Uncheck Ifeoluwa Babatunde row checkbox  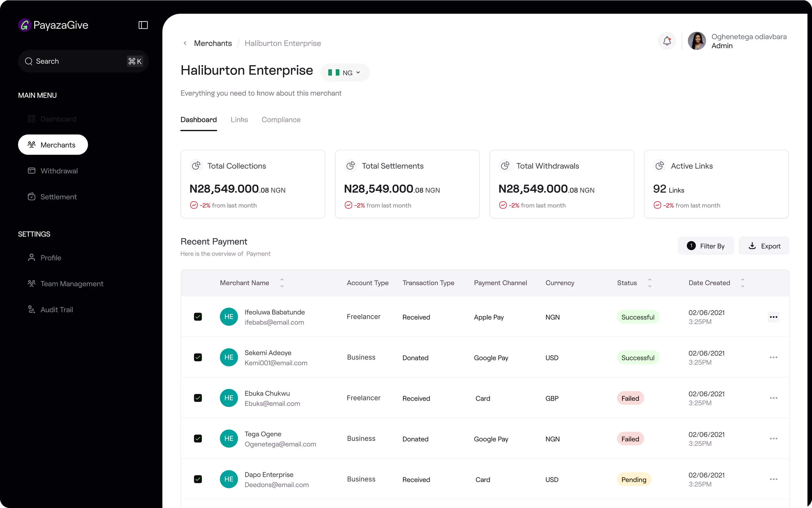[x=198, y=317]
